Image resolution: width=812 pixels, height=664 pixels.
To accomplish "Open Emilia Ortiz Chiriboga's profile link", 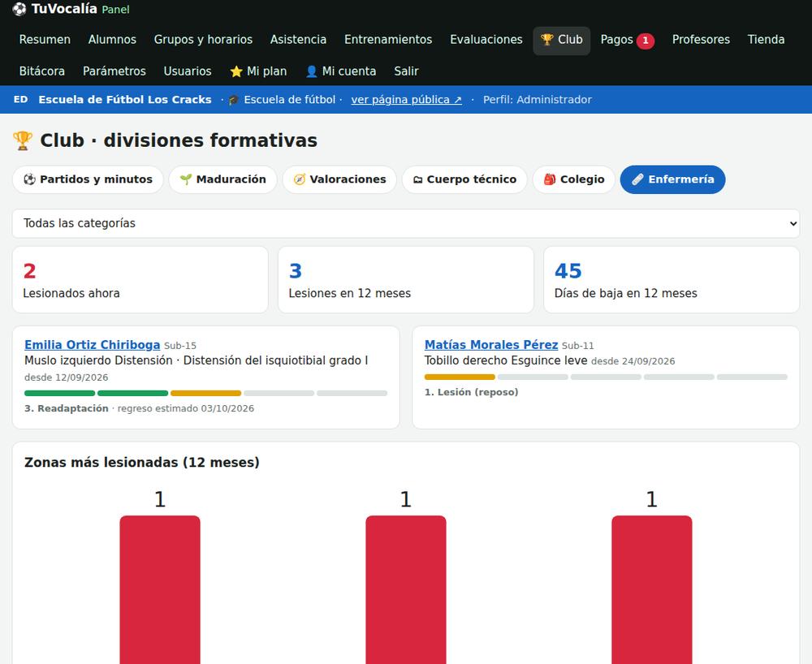I will [93, 345].
